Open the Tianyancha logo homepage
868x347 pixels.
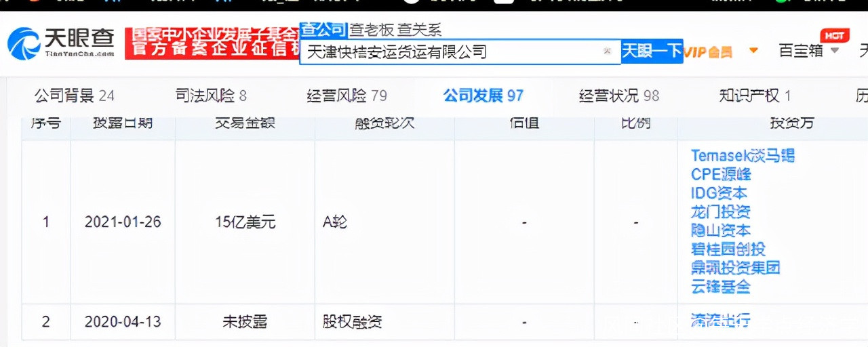pos(60,43)
